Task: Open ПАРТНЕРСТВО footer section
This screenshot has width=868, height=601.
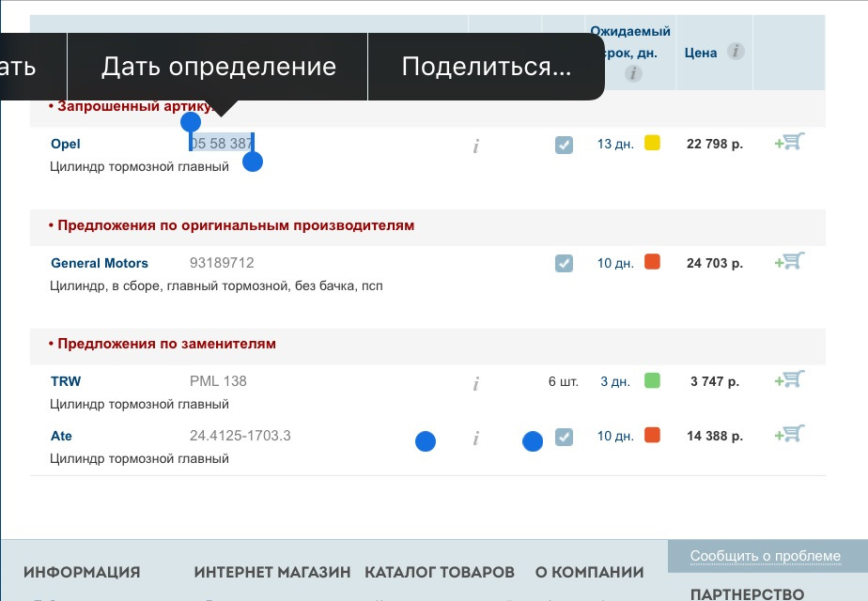Action: click(748, 593)
